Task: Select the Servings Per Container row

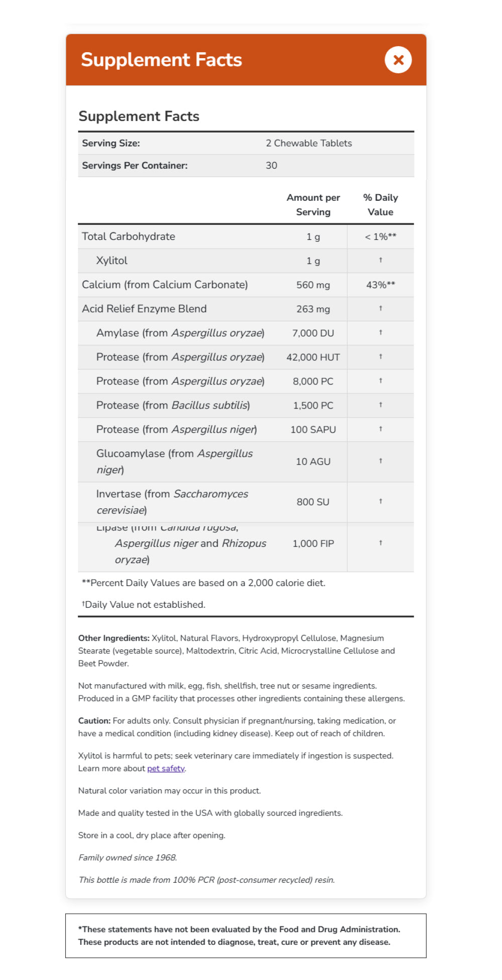Action: [x=245, y=166]
